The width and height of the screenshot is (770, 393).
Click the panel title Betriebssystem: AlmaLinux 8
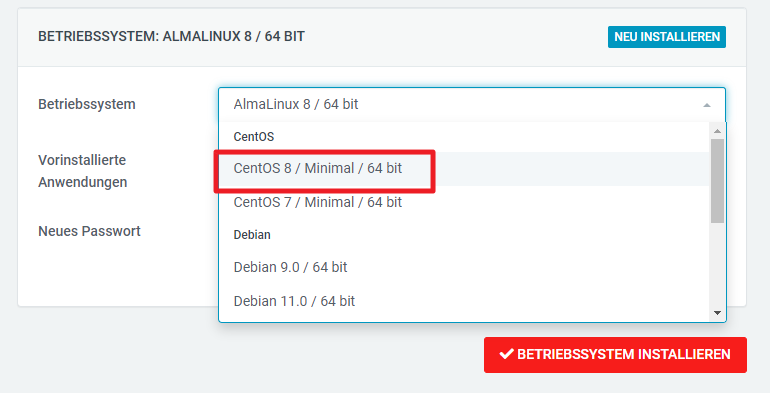171,36
